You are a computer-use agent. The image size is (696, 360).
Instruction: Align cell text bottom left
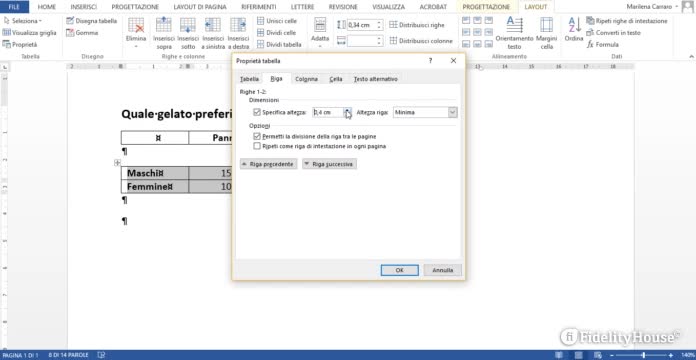466,44
